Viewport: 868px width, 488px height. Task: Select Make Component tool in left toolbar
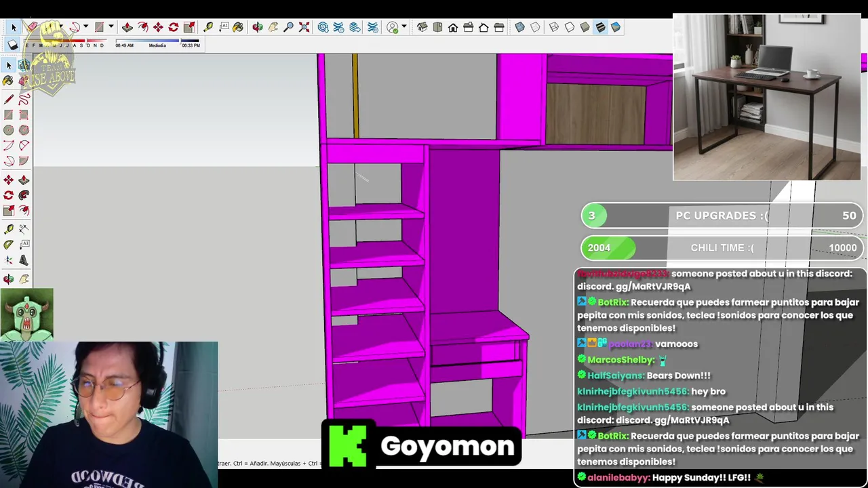tap(24, 65)
